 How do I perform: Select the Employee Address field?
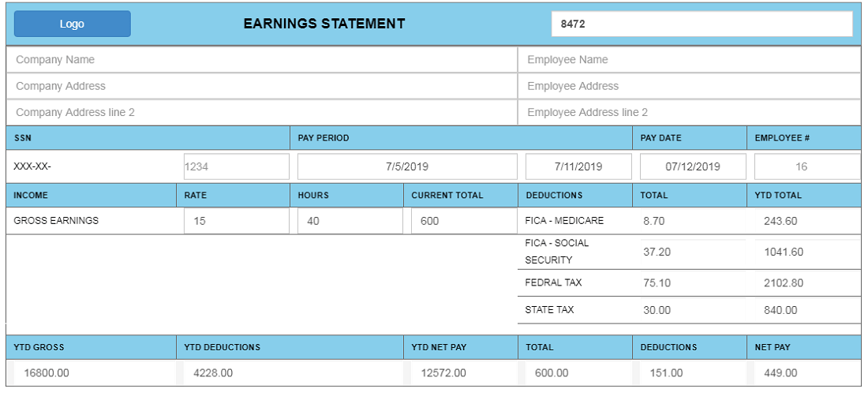point(689,86)
